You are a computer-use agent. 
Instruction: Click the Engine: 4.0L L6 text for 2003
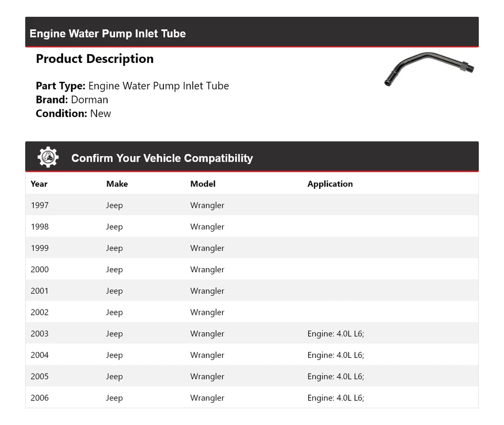point(335,334)
